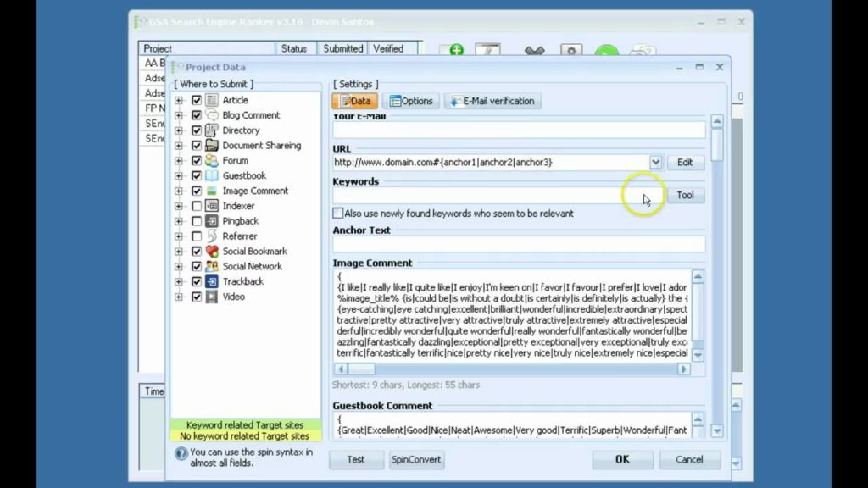The height and width of the screenshot is (488, 868).
Task: Click the edit project icon in main toolbar
Action: pos(487,50)
